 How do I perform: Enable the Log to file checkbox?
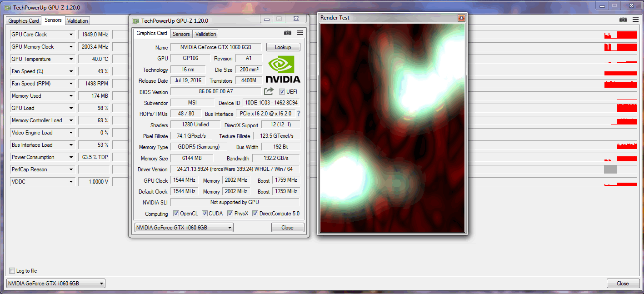[12, 271]
